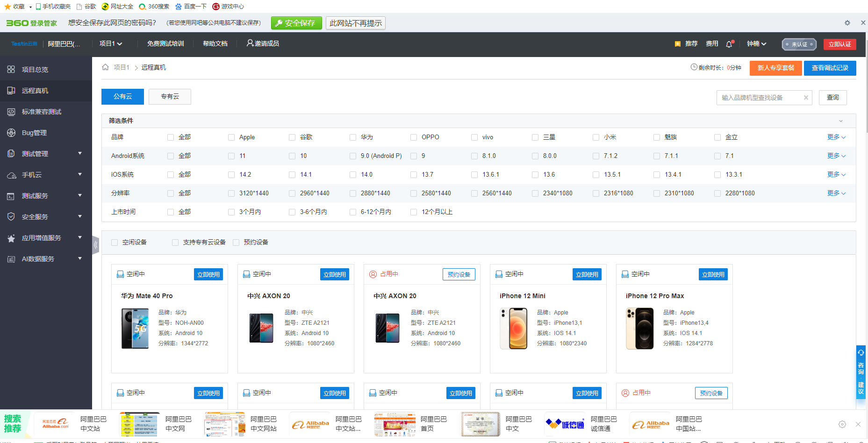Click the home breadcrumb icon
868x443 pixels.
click(x=106, y=67)
